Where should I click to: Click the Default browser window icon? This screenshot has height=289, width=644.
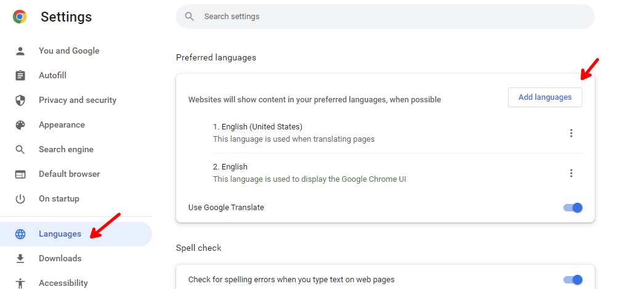point(20,174)
